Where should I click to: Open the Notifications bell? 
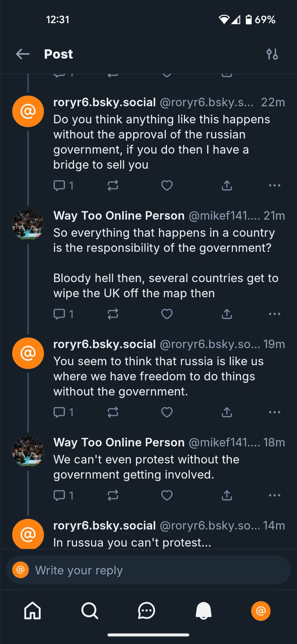pos(204,611)
